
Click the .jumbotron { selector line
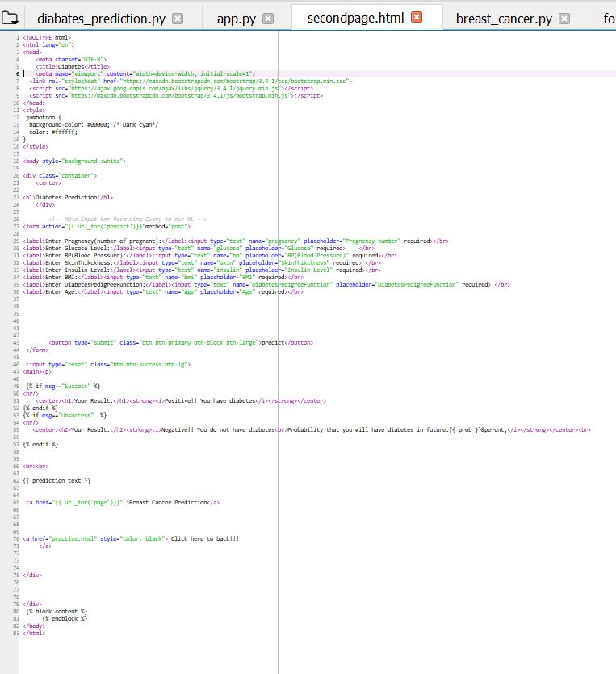click(x=42, y=117)
